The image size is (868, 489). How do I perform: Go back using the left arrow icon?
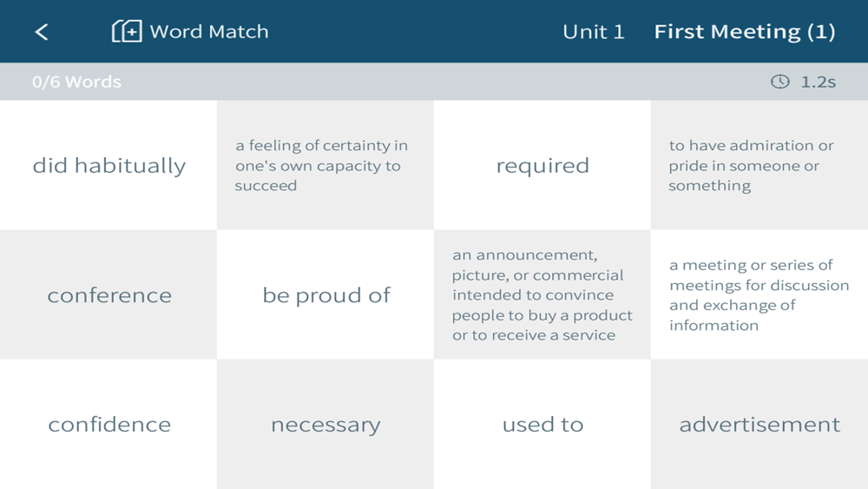tap(42, 32)
